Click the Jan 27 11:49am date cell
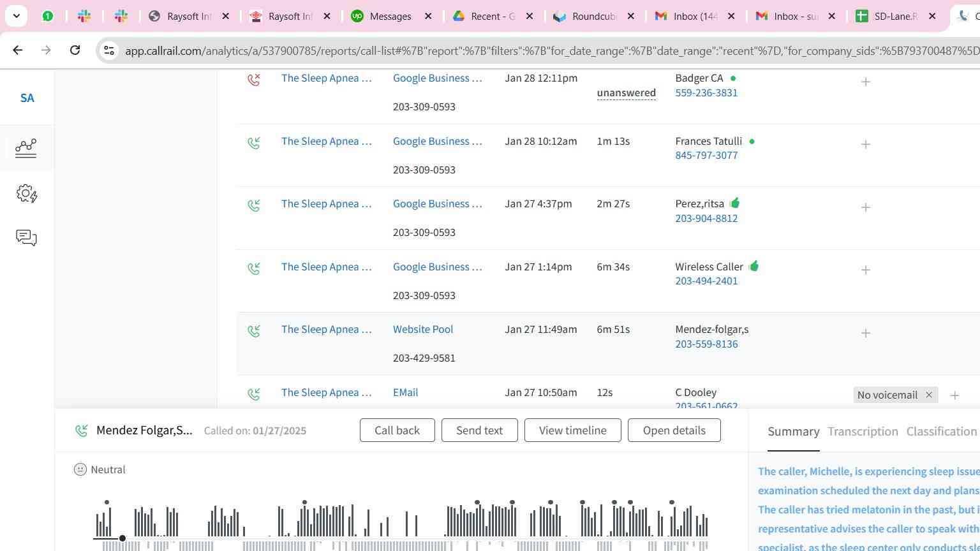Viewport: 980px width, 551px height. (540, 330)
